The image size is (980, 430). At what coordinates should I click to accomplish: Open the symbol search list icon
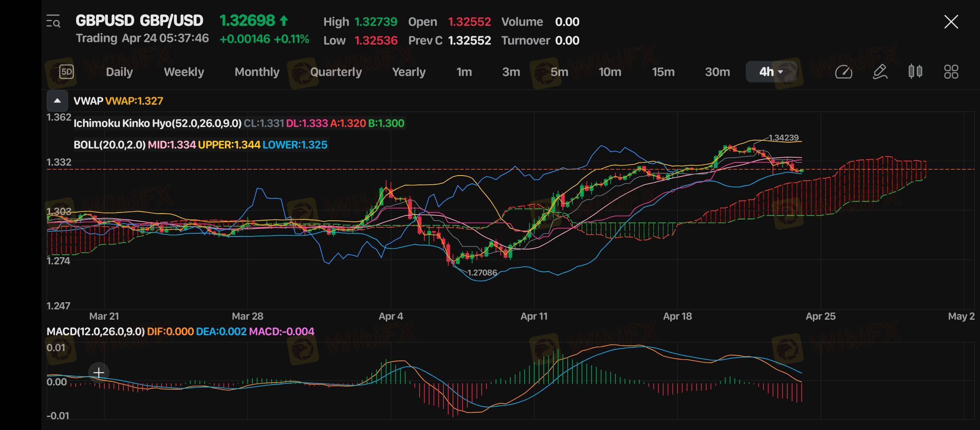tap(53, 21)
